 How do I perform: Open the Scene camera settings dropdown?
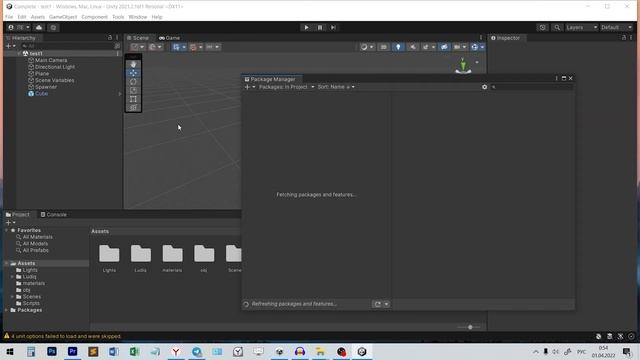pyautogui.click(x=460, y=47)
